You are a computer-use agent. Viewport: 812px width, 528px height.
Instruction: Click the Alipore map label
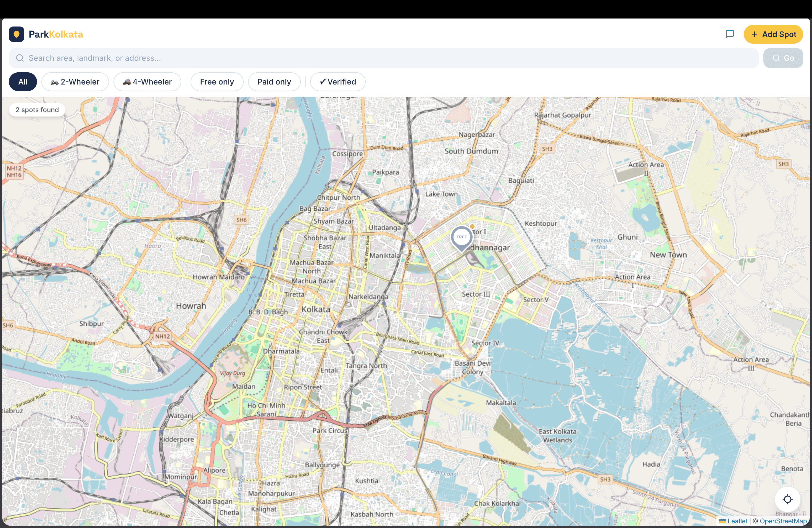(x=214, y=470)
